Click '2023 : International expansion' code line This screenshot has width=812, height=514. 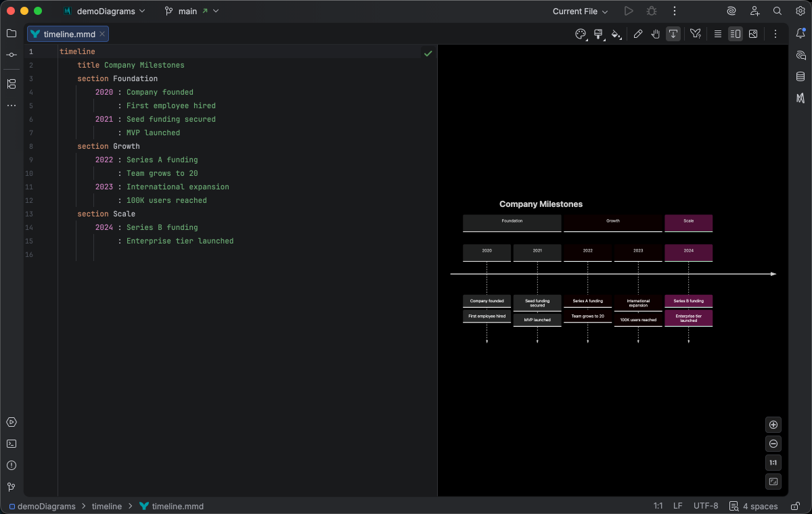point(162,187)
